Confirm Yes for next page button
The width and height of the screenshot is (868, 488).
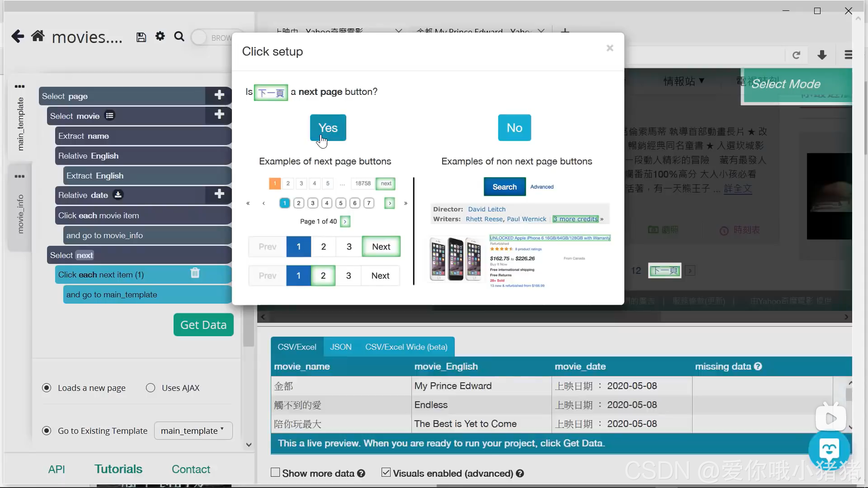[328, 128]
